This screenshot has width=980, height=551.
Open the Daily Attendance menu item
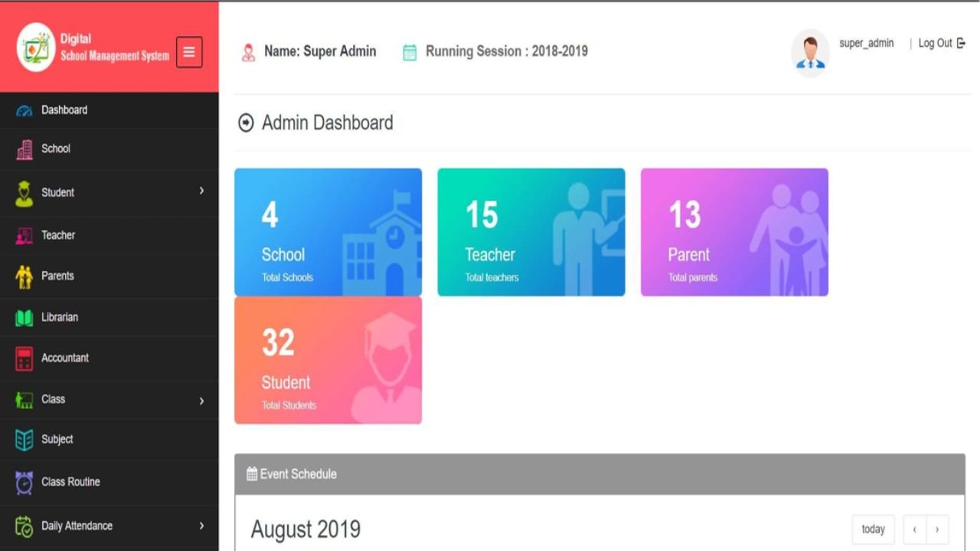click(77, 526)
